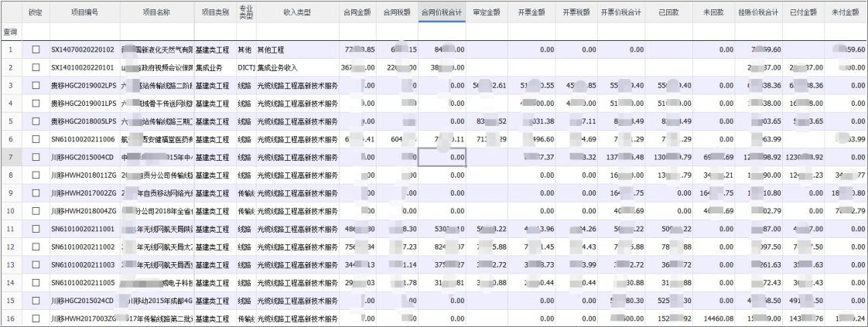The width and height of the screenshot is (868, 327).
Task: Focus the filter box under 已回款
Action: (669, 32)
